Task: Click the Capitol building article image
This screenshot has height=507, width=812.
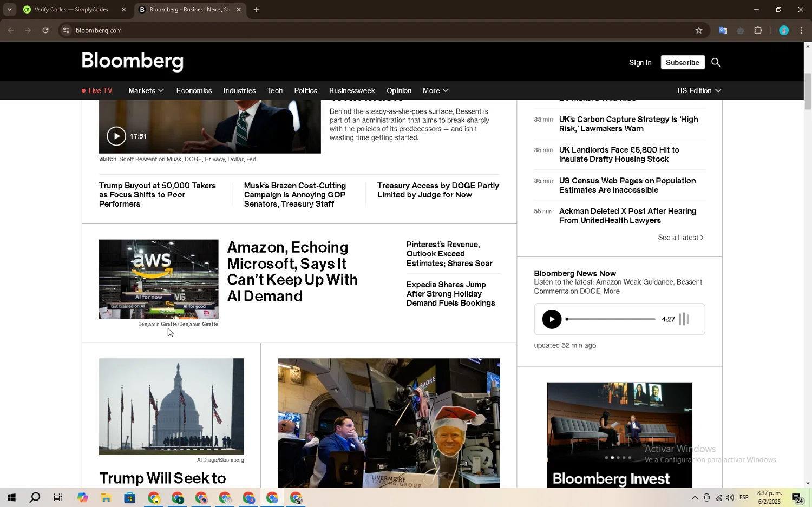Action: pos(172,406)
